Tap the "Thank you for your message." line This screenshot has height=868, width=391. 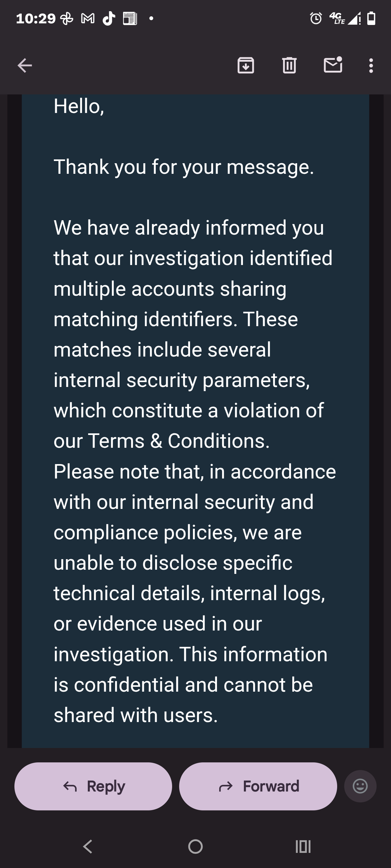(184, 167)
